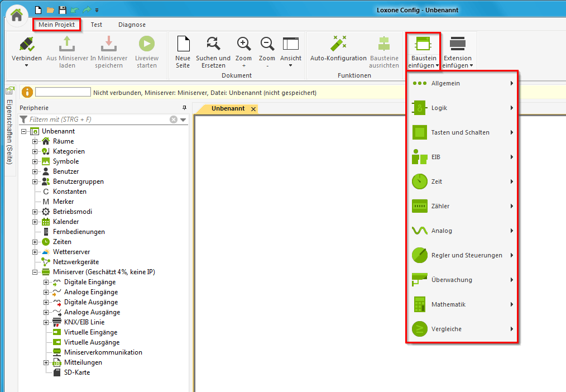The image size is (566, 392).
Task: Close the Unbenannt document tab
Action: 253,109
